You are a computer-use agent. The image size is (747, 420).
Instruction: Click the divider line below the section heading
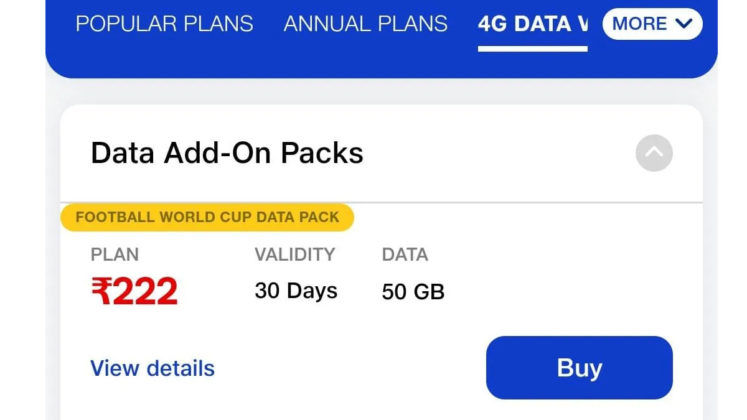click(x=381, y=202)
